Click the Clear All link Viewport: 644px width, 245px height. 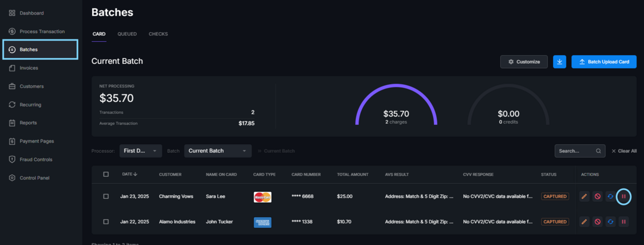pyautogui.click(x=624, y=151)
